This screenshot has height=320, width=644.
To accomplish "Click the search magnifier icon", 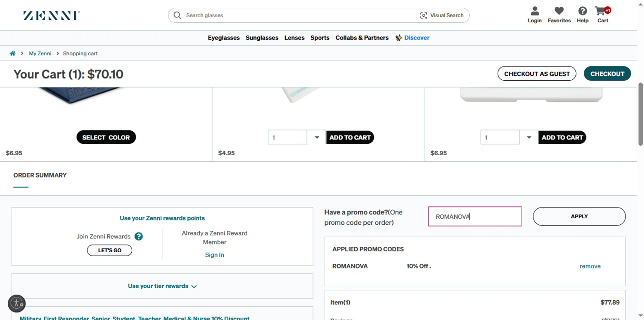I will [x=177, y=15].
